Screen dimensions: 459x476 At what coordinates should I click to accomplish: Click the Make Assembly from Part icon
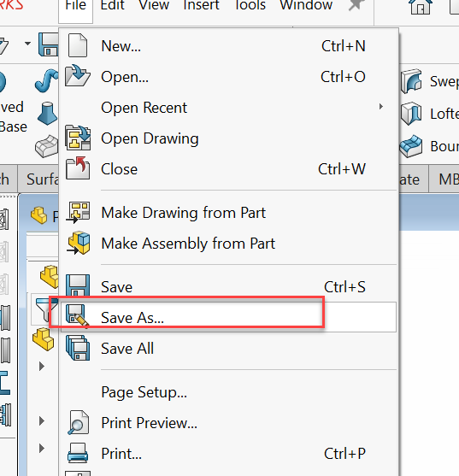(x=79, y=243)
